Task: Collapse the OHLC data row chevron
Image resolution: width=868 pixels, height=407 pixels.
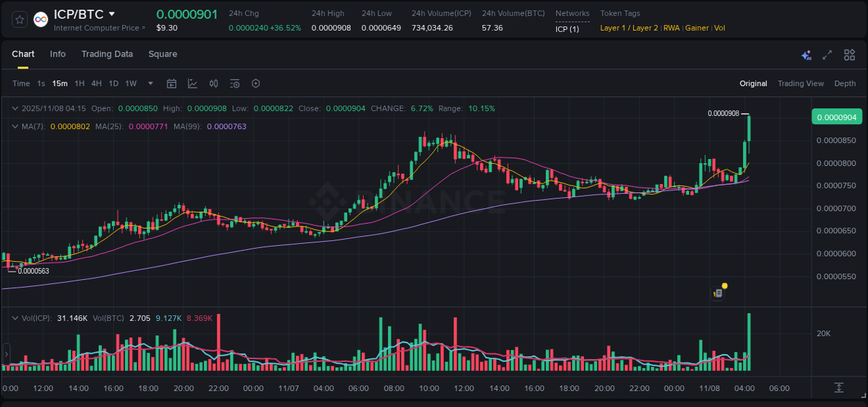Action: click(x=14, y=108)
